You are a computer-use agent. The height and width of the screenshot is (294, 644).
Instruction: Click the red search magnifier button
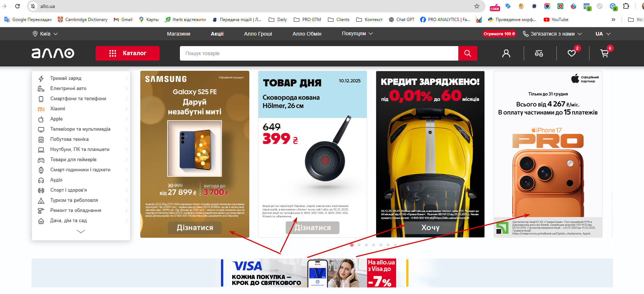(x=468, y=53)
